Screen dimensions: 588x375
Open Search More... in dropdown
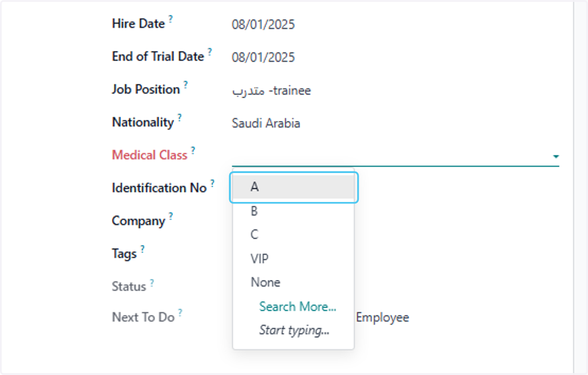(x=297, y=306)
